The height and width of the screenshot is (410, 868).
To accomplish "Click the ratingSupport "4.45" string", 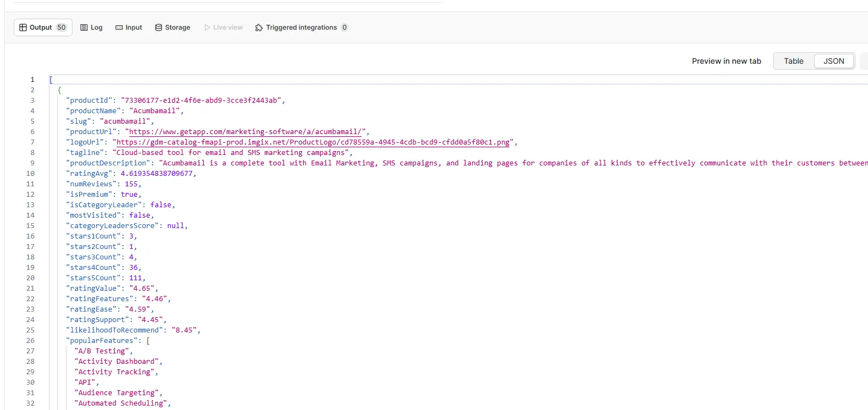I will click(x=150, y=320).
